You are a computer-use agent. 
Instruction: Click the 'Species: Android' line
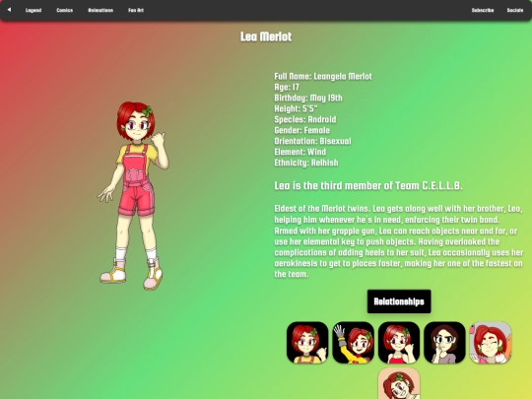(305, 119)
